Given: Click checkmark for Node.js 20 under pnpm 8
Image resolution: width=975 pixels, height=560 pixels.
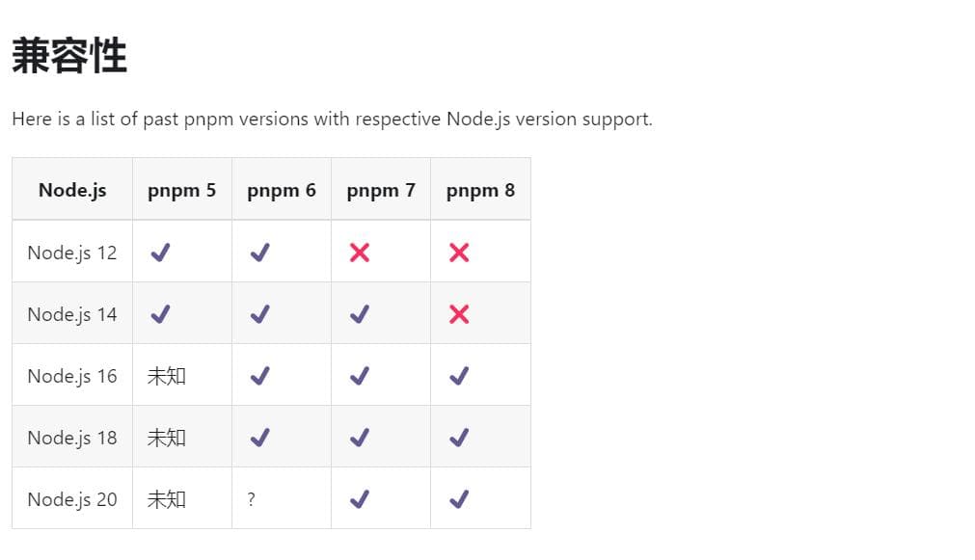Looking at the screenshot, I should tap(459, 498).
